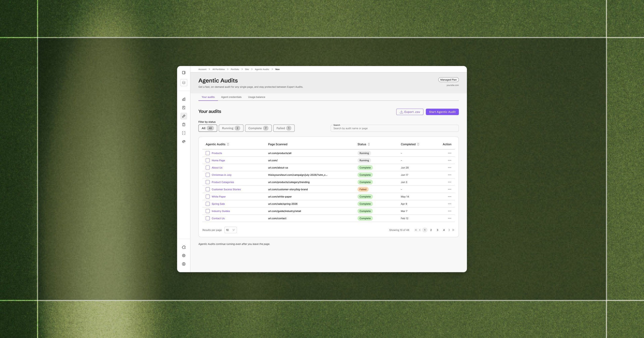Filter audits by Complete status
The height and width of the screenshot is (338, 644).
(x=258, y=128)
